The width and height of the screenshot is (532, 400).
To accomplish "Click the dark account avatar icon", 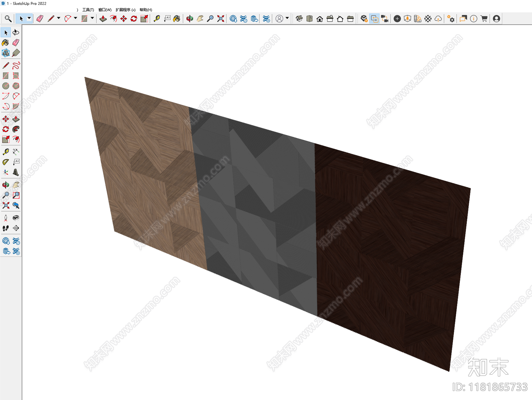I will [497, 19].
